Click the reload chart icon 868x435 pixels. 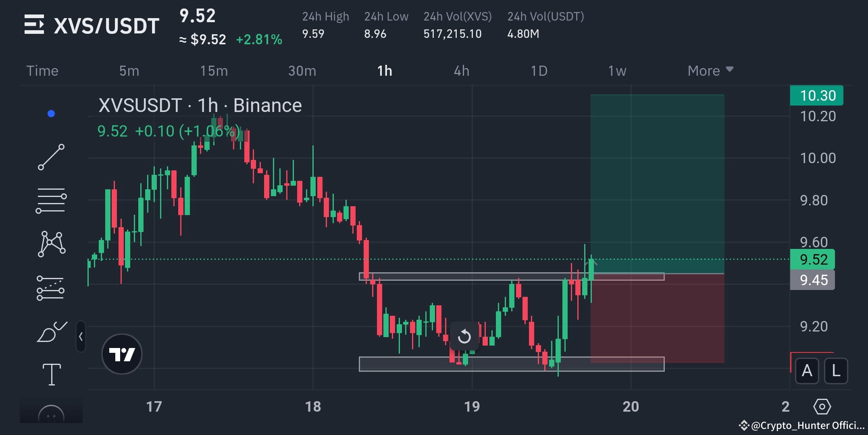pyautogui.click(x=464, y=336)
